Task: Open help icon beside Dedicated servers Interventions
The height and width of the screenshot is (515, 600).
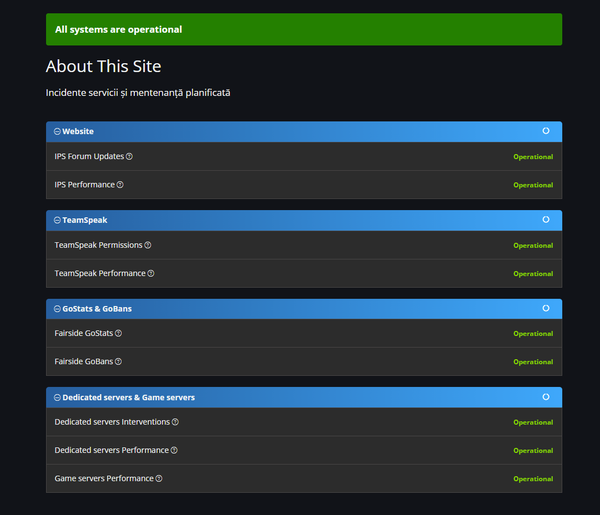Action: (x=175, y=422)
